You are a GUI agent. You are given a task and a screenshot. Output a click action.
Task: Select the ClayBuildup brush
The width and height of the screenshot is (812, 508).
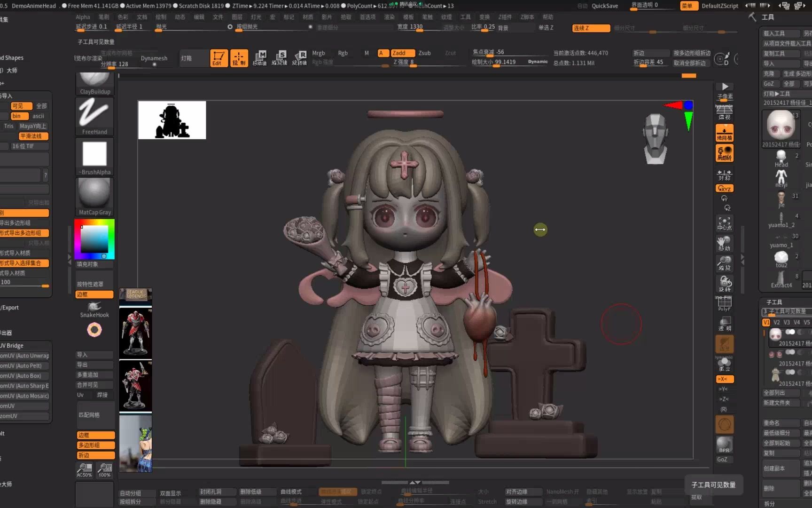(x=94, y=85)
